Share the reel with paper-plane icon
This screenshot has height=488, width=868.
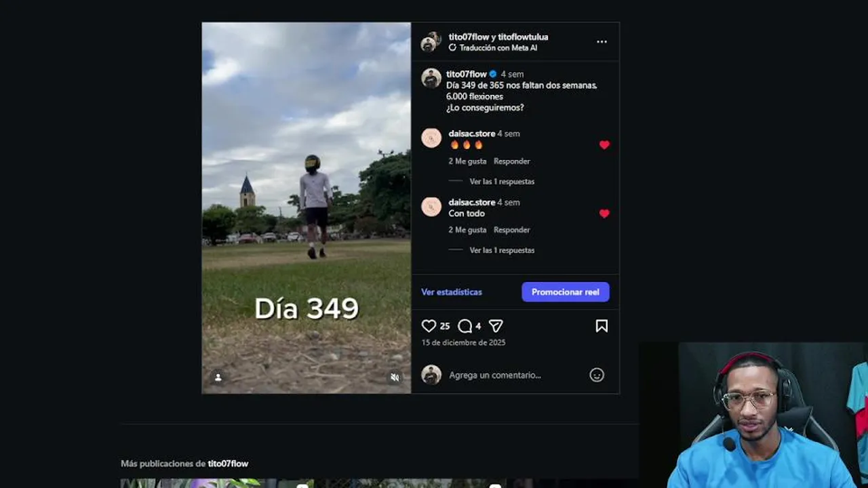coord(496,326)
